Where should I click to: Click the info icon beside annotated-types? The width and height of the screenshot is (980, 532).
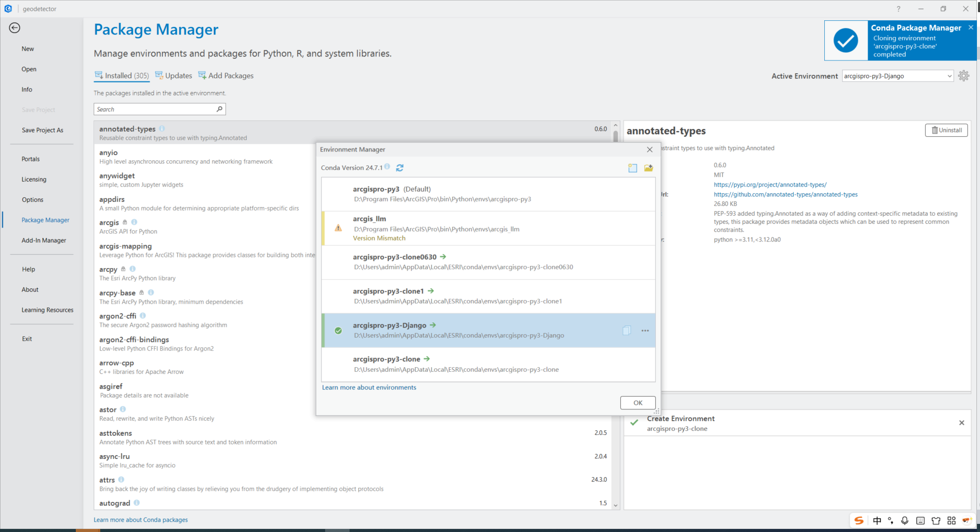click(x=162, y=129)
